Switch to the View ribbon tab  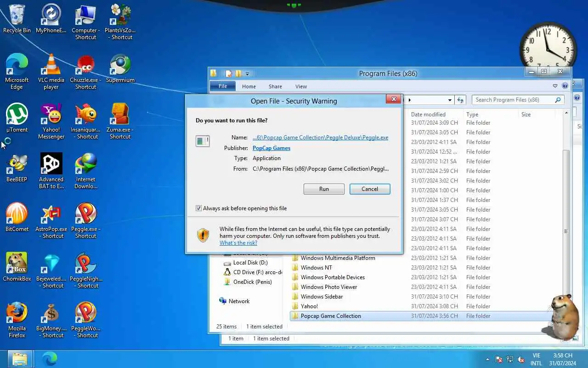point(301,86)
